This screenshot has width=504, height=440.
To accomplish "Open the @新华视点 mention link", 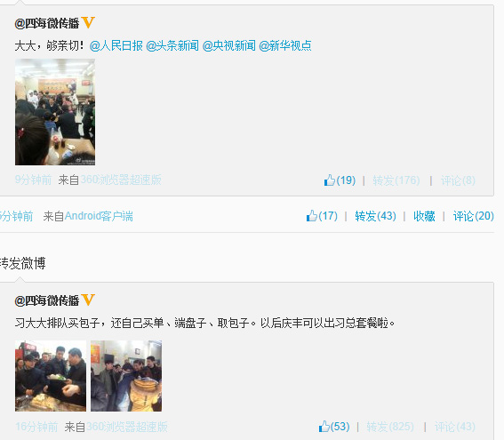I will point(285,45).
